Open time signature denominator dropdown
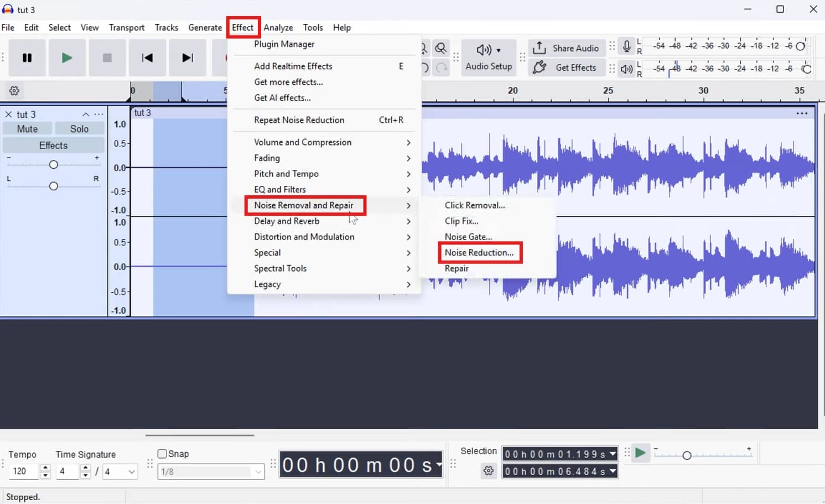This screenshot has width=825, height=504. 132,472
